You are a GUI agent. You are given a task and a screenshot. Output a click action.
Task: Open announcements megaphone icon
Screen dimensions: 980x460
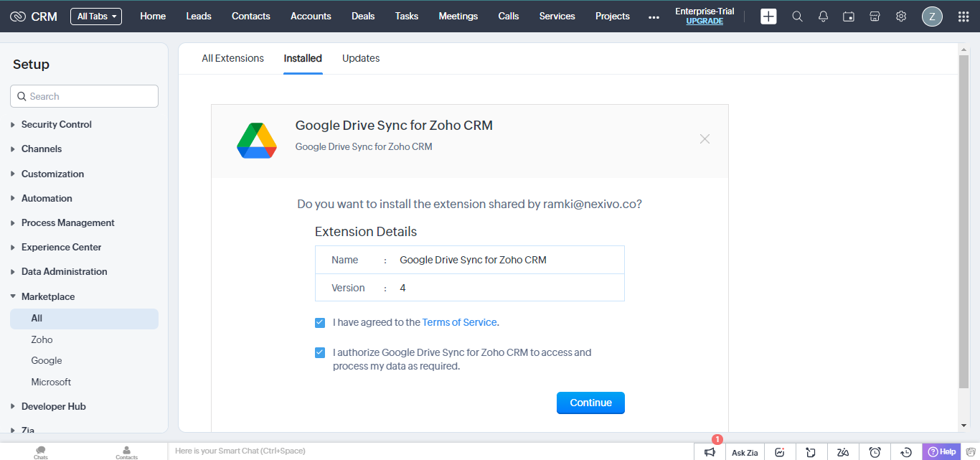pos(710,452)
